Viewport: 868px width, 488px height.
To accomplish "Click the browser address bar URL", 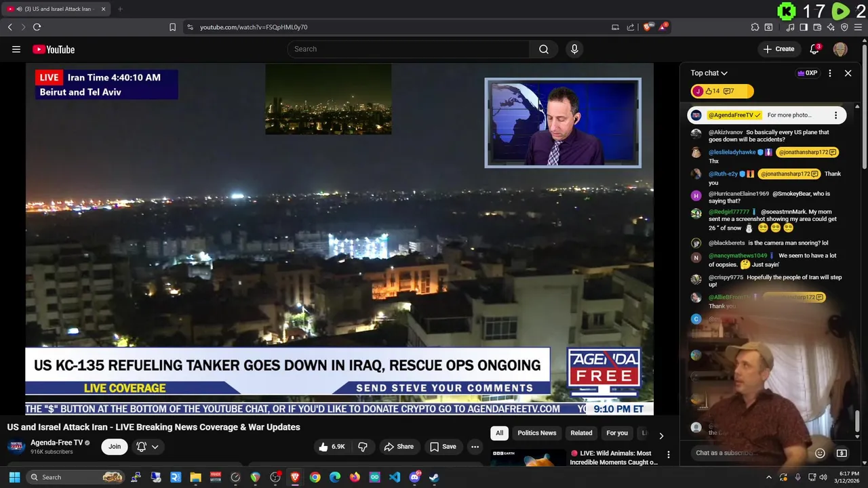I will click(x=254, y=27).
